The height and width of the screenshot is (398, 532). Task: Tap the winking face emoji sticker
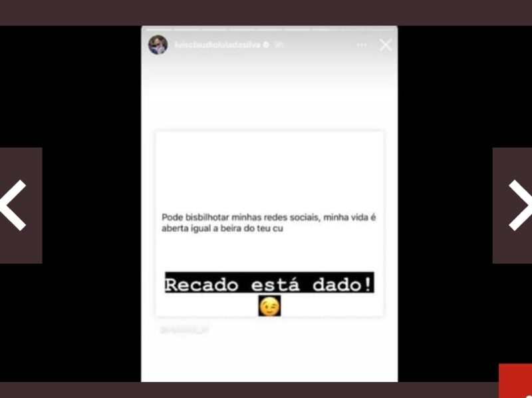[269, 306]
